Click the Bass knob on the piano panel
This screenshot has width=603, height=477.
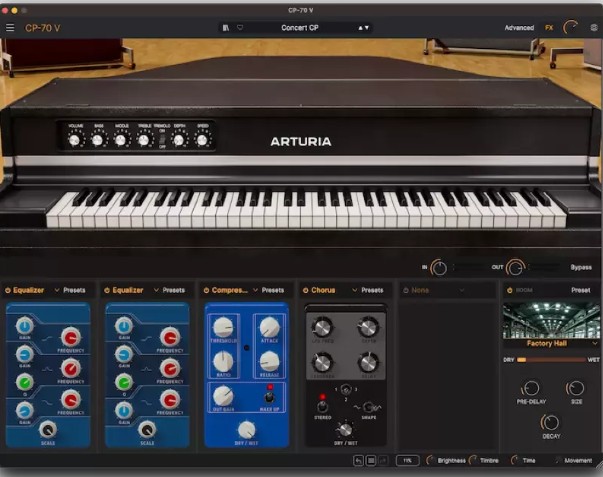(98, 139)
